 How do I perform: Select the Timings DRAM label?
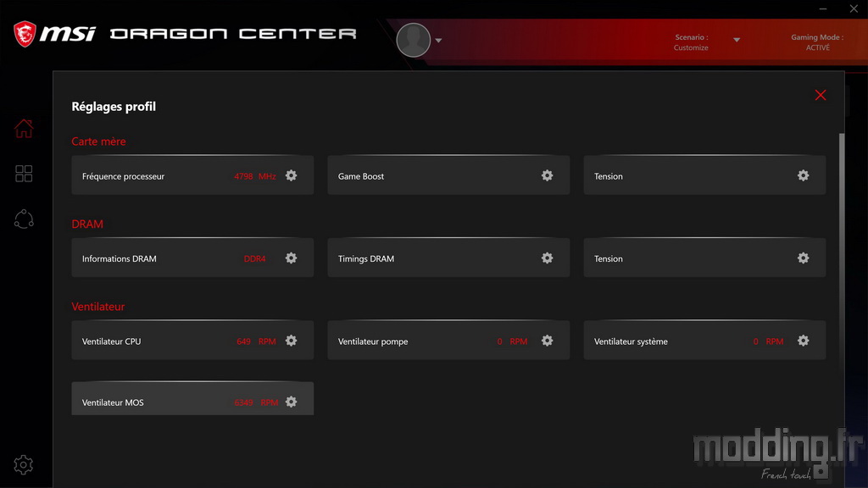click(x=366, y=259)
